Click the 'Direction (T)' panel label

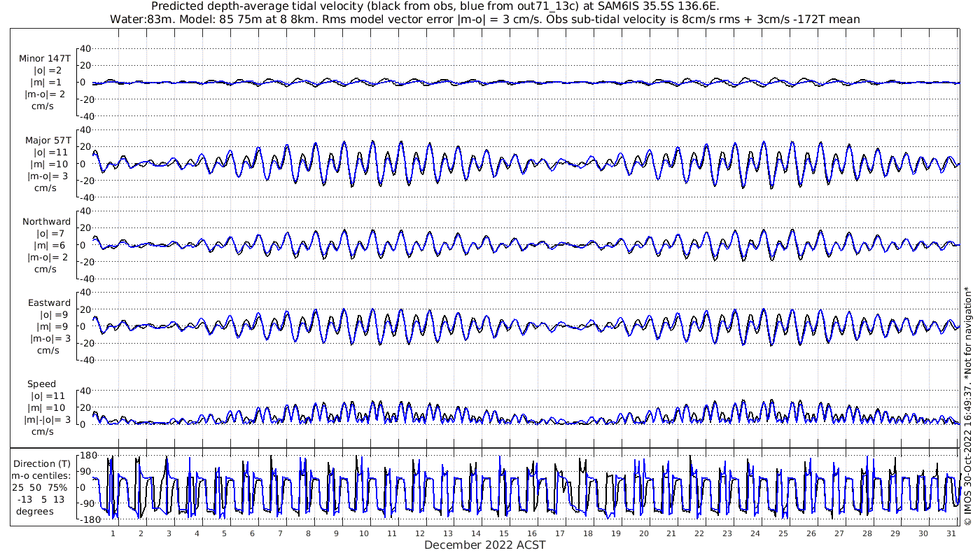coord(43,463)
